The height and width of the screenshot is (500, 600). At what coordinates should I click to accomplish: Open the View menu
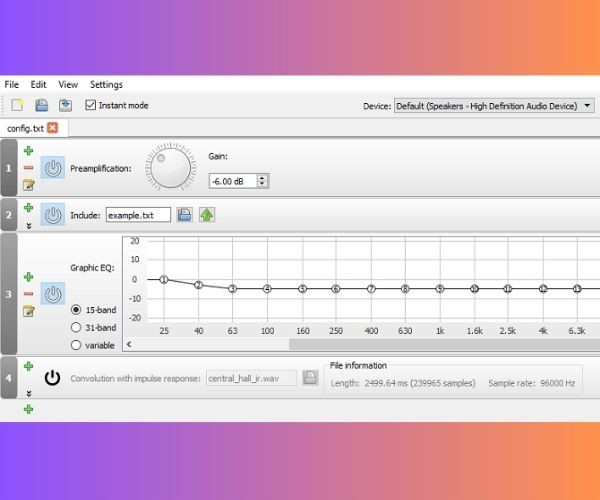click(68, 85)
